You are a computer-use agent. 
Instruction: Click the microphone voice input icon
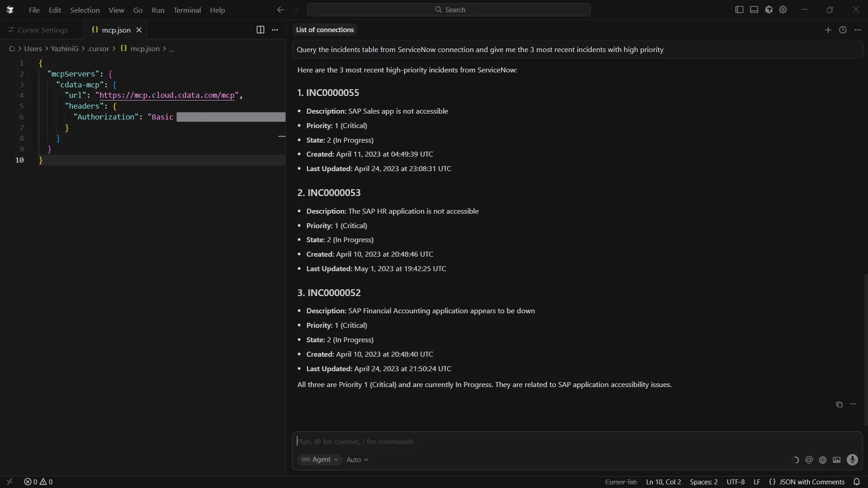[x=852, y=460]
